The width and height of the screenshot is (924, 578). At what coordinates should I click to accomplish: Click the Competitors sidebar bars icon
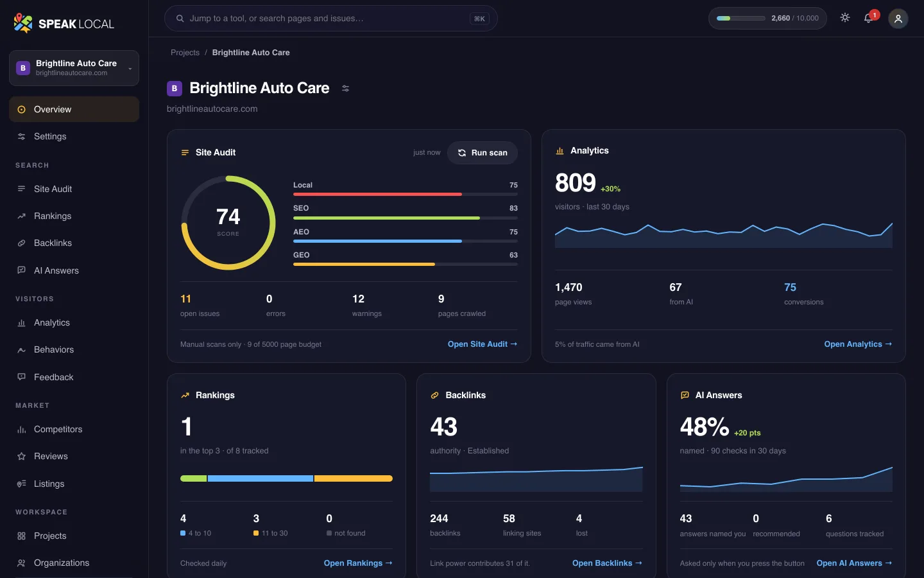coord(21,430)
